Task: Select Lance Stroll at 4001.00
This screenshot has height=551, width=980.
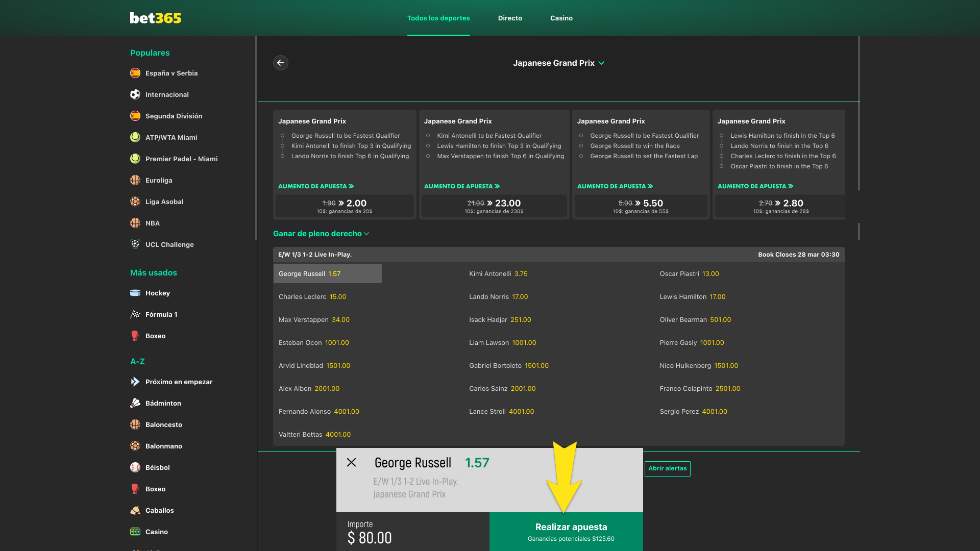Action: (501, 412)
